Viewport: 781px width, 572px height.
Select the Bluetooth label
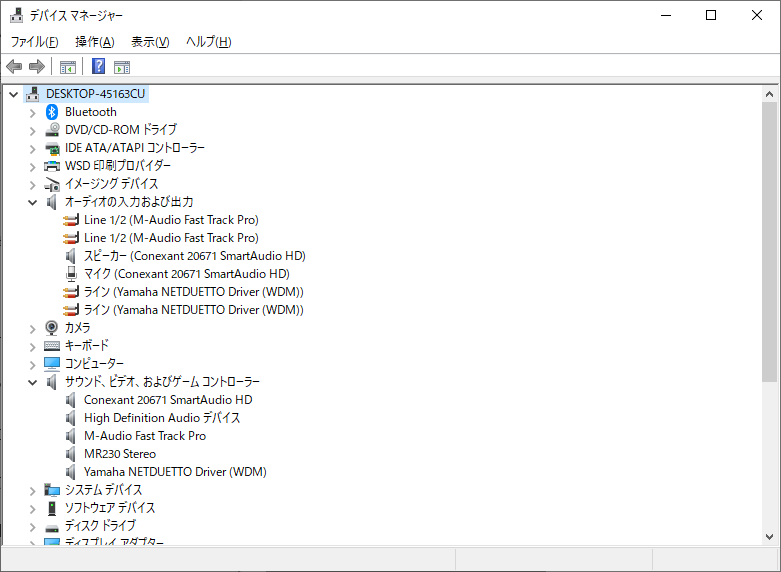click(91, 112)
